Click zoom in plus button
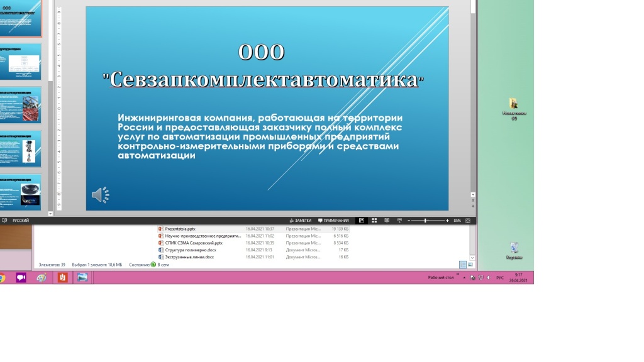Image resolution: width=644 pixels, height=362 pixels. click(447, 221)
